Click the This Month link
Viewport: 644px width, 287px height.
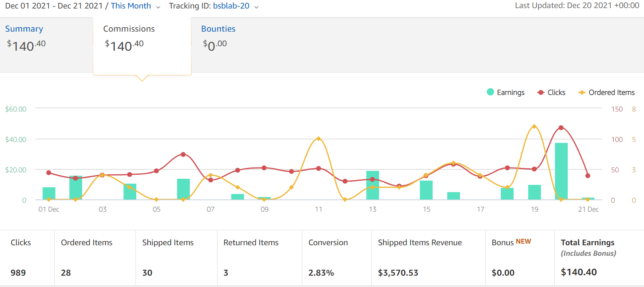tap(131, 6)
